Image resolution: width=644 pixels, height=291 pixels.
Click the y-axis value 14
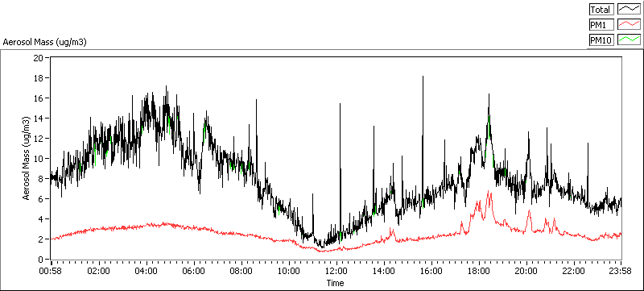39,118
